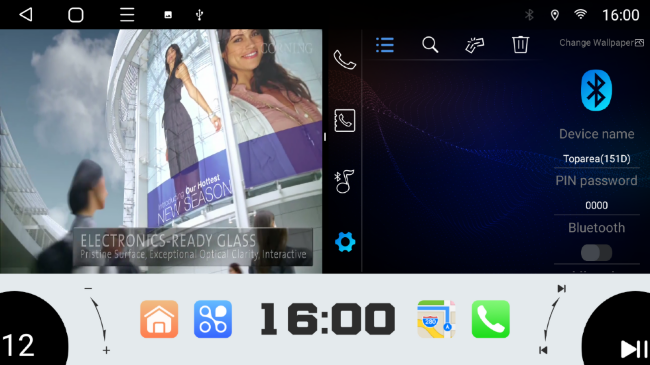The height and width of the screenshot is (365, 650).
Task: Tap the Device name label
Action: point(597,134)
